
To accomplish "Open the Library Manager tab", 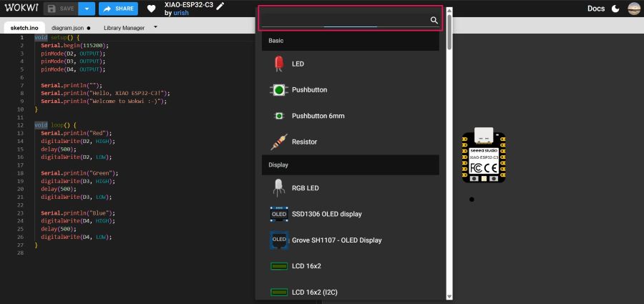I will click(x=124, y=28).
